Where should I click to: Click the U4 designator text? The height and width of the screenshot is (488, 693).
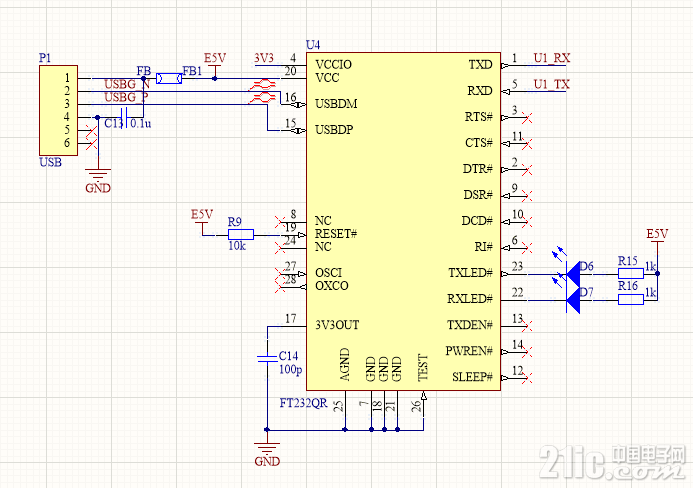[313, 45]
